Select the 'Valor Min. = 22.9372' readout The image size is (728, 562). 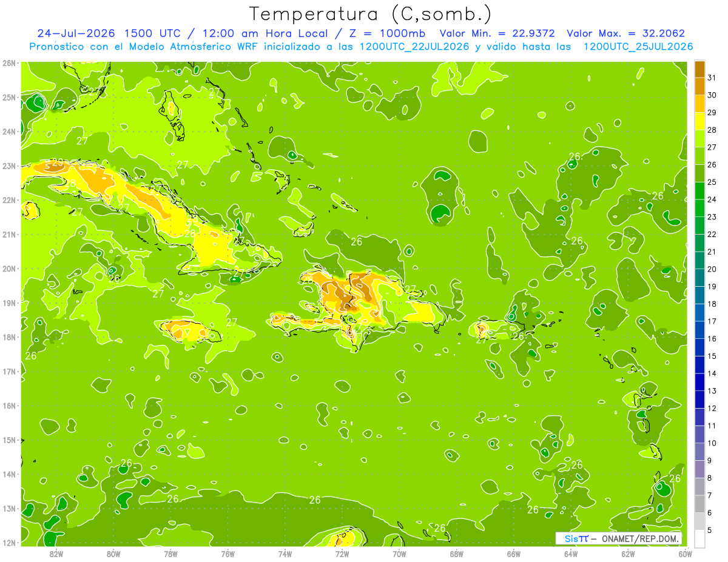[x=497, y=33]
